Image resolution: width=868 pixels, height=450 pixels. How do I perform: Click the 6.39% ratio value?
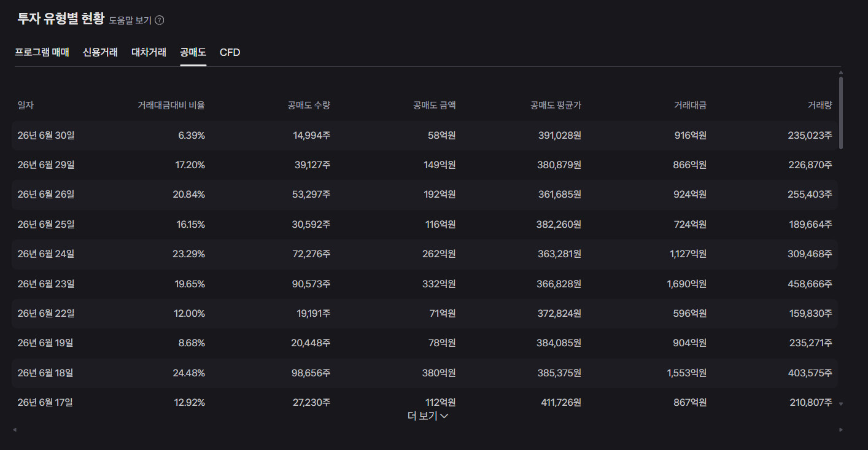point(192,135)
